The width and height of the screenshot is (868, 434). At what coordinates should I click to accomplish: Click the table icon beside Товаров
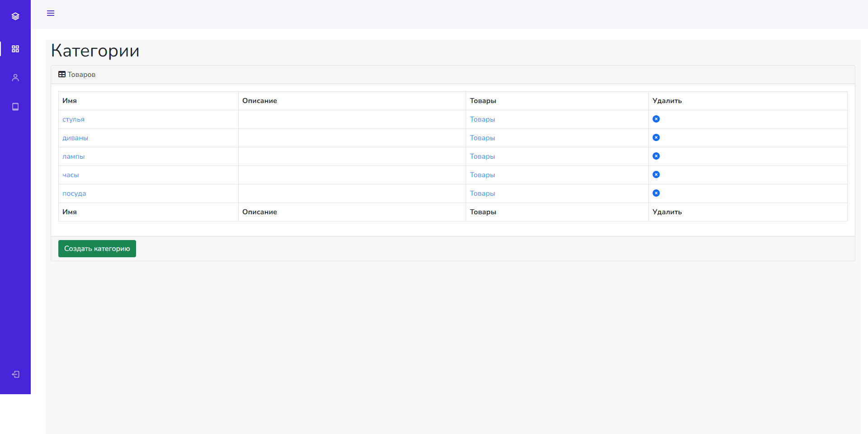pos(62,74)
